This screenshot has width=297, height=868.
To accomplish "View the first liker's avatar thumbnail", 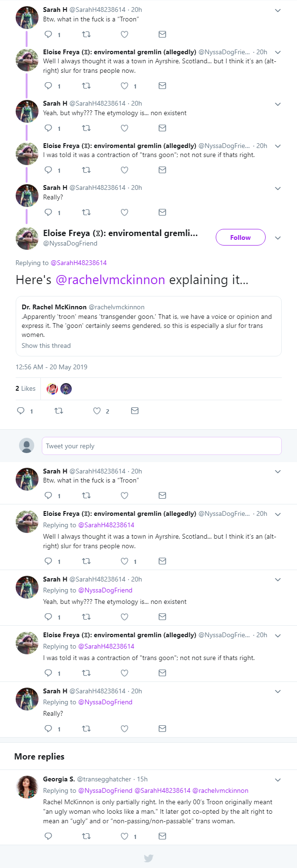I will coord(52,389).
